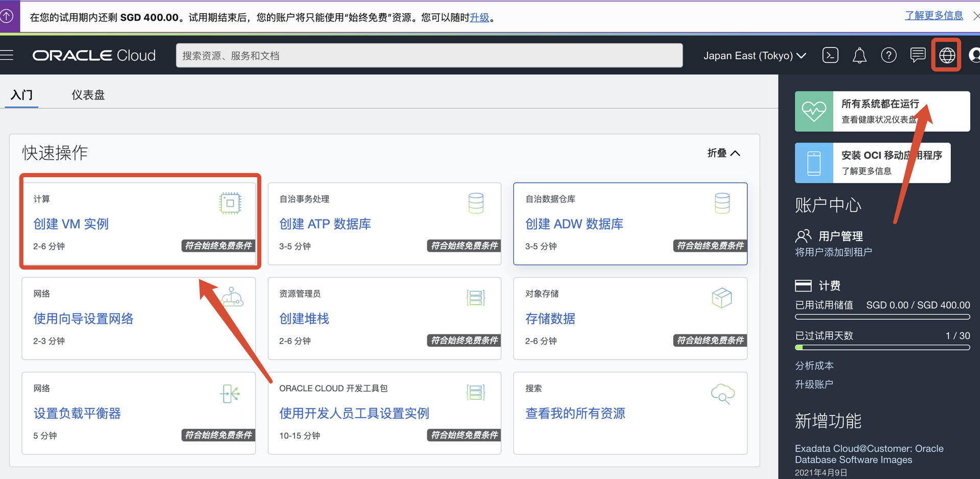Focus the search resources, services and docs field
The width and height of the screenshot is (980, 479).
(x=429, y=55)
